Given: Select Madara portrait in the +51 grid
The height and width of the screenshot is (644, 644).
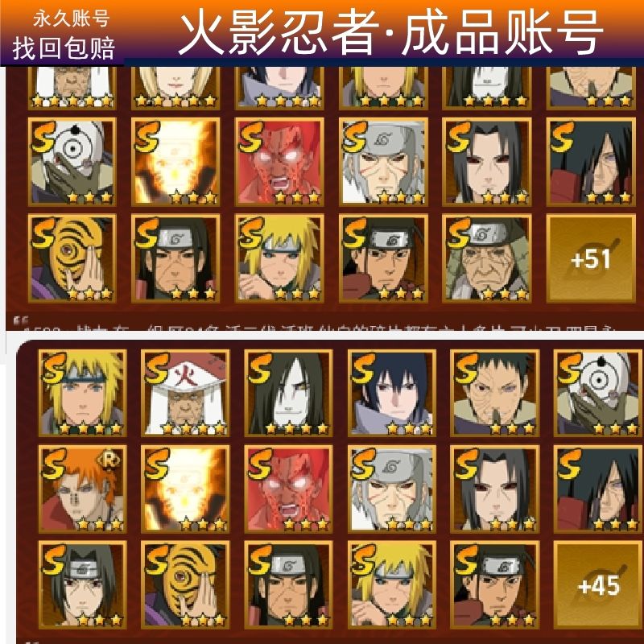Looking at the screenshot, I should point(591,162).
